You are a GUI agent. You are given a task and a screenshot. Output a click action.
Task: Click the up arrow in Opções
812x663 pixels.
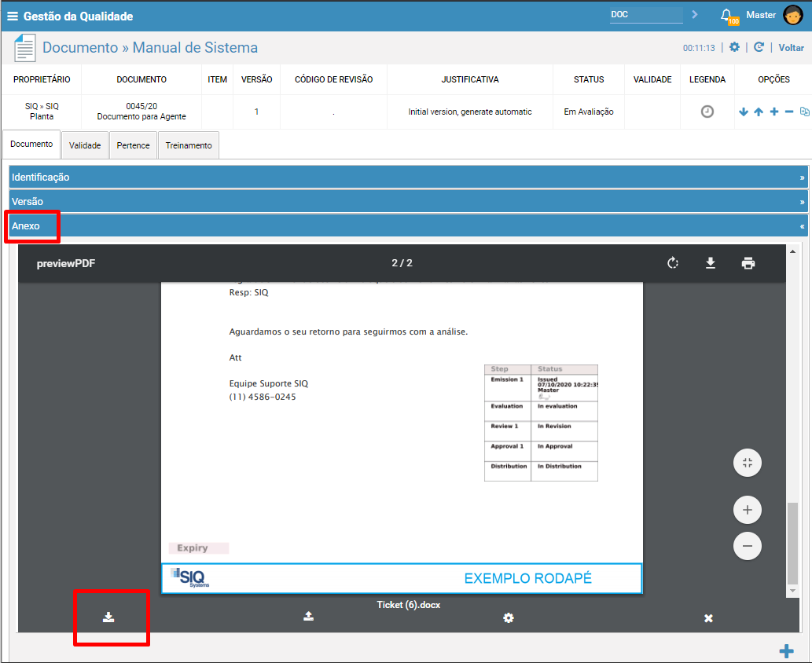[759, 112]
